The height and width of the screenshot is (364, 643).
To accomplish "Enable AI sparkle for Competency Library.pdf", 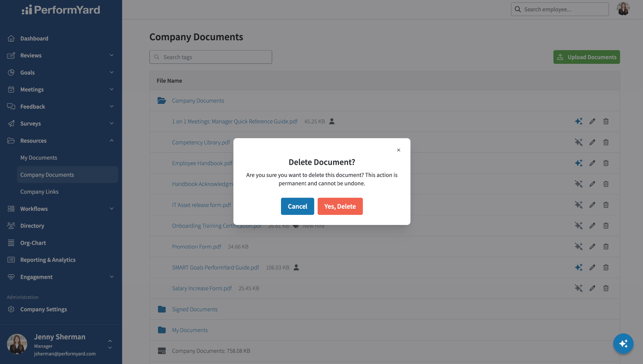I will coord(578,142).
